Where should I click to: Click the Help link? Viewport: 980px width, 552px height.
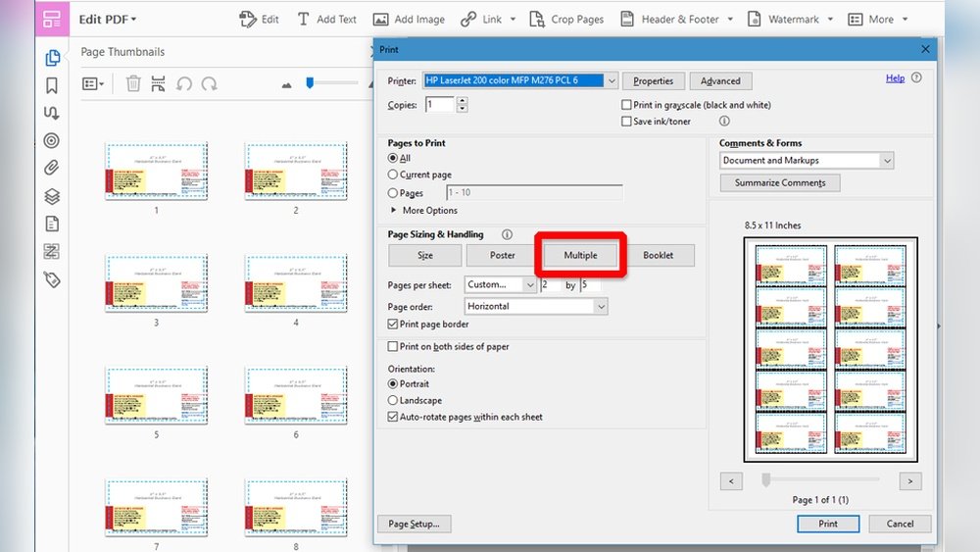(895, 78)
